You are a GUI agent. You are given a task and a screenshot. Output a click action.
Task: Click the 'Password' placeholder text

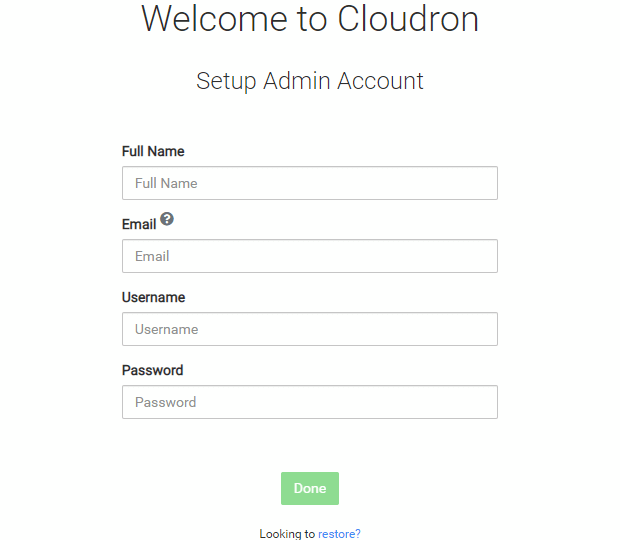[165, 402]
